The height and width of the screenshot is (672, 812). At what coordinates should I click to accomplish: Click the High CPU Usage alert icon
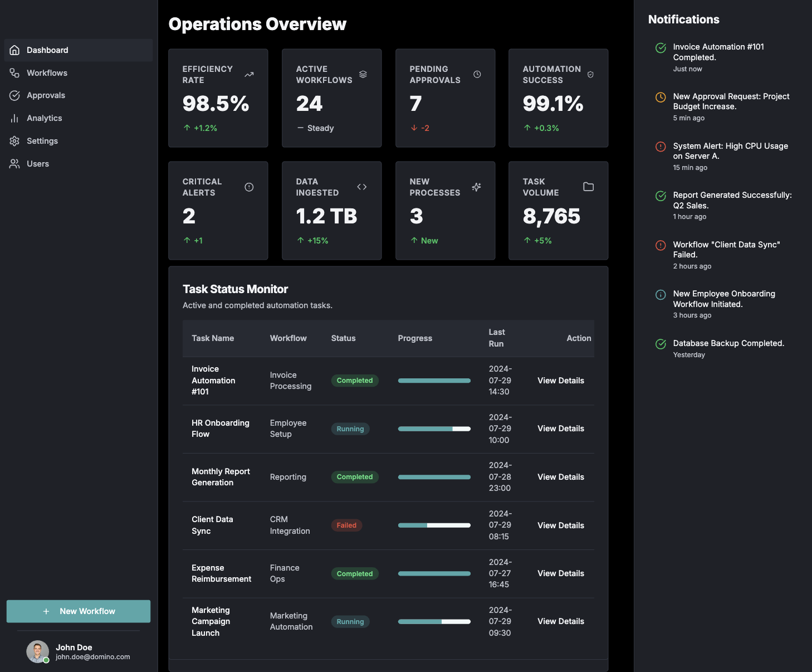pos(661,147)
